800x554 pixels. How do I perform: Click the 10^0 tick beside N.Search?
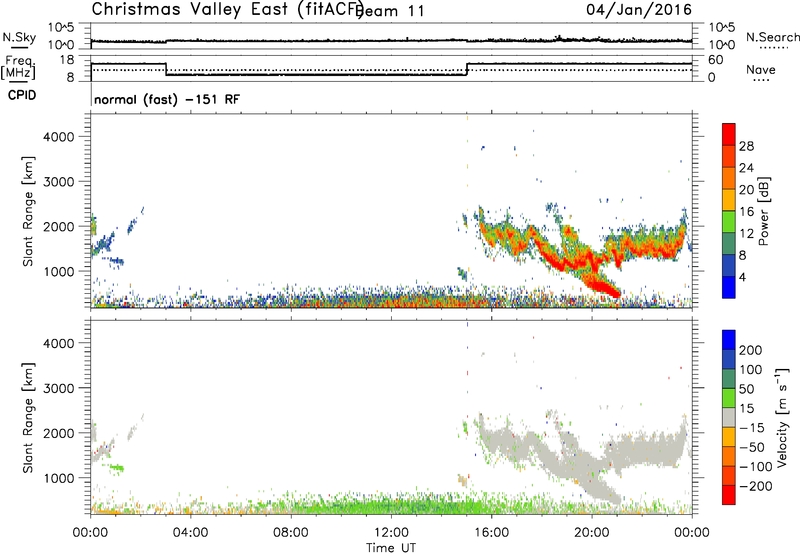click(722, 45)
